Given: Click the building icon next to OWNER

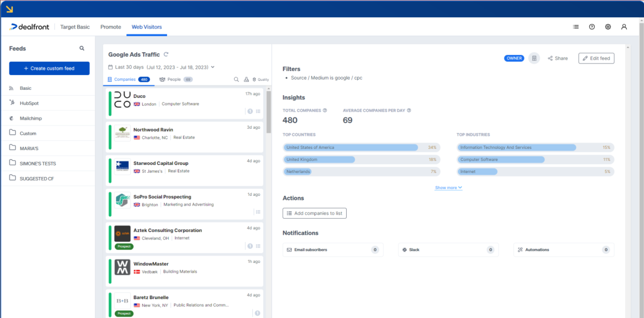Looking at the screenshot, I should pos(534,58).
